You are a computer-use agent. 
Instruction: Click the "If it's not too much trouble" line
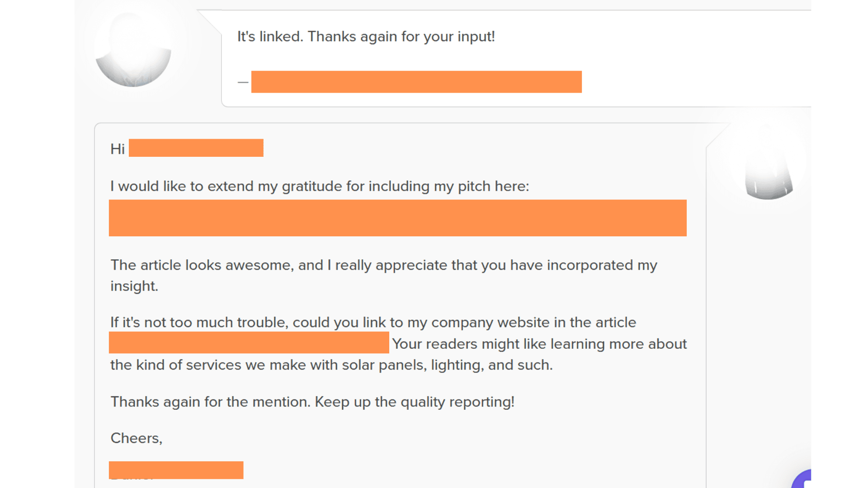(x=373, y=323)
